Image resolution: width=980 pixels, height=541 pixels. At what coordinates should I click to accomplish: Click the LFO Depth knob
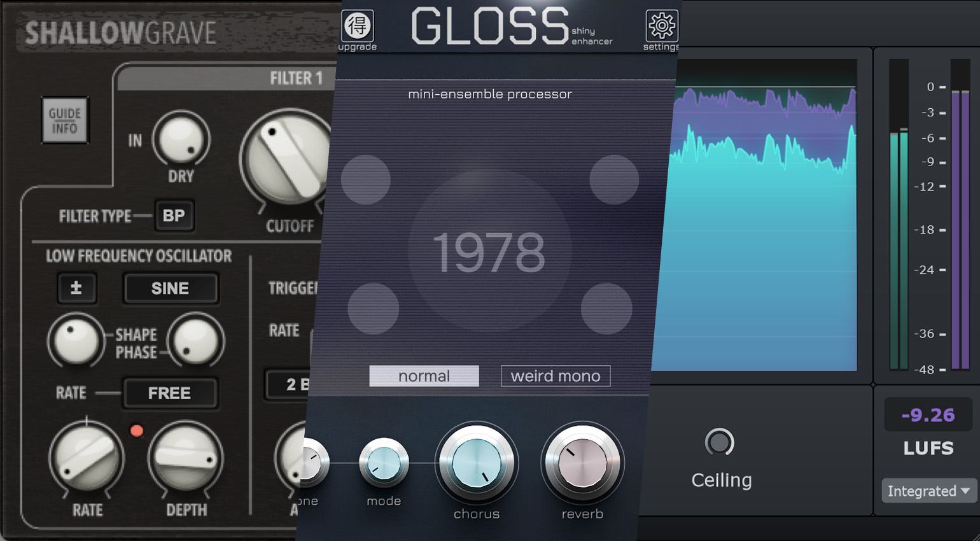point(186,458)
